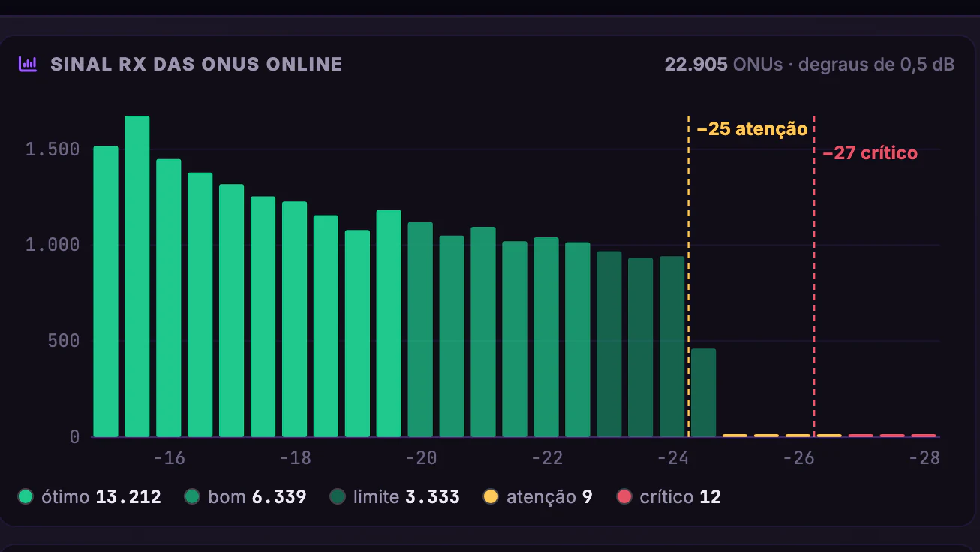Click the 'ótimo 13.212' legend text
This screenshot has height=552, width=980.
pyautogui.click(x=101, y=496)
